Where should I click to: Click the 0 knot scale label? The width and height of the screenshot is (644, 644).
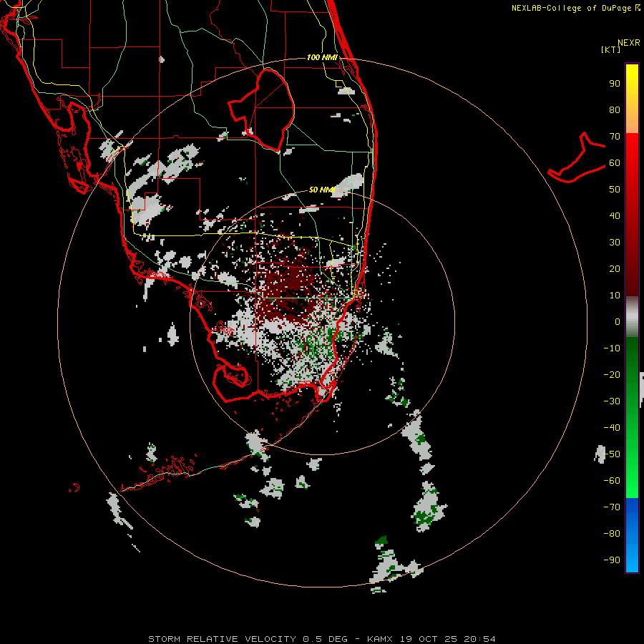618,321
